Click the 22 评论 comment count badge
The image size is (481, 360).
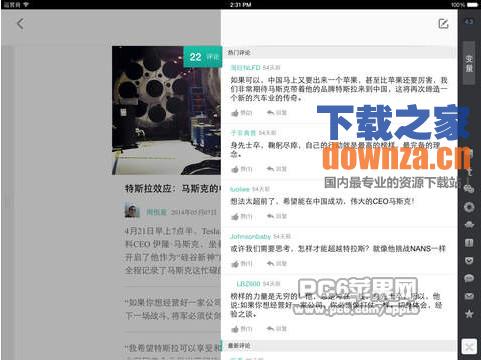click(203, 57)
